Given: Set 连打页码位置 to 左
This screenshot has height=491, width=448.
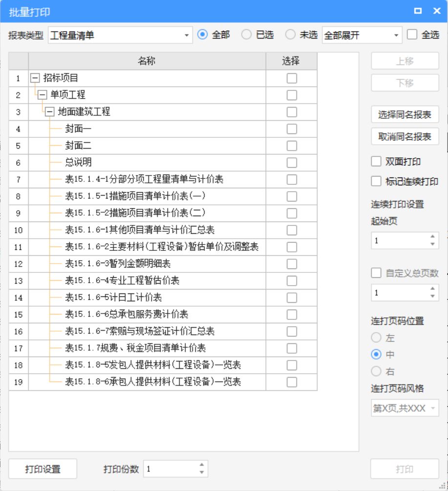Looking at the screenshot, I should tap(376, 338).
